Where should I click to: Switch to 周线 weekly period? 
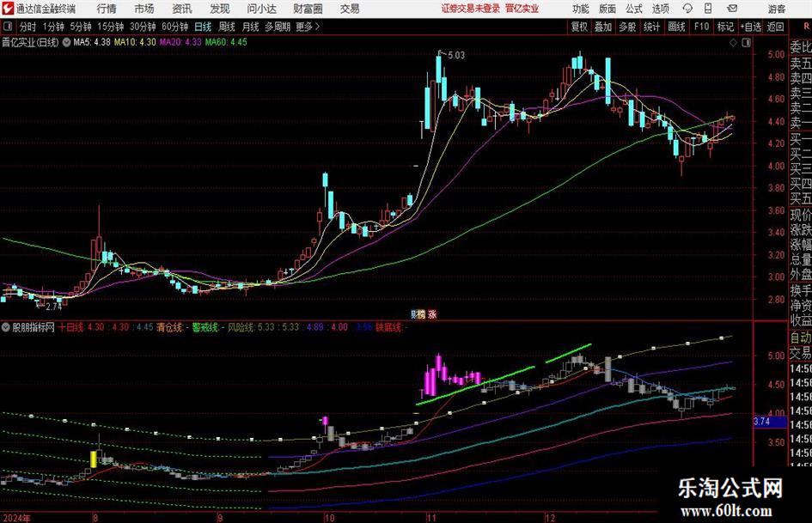coord(227,27)
